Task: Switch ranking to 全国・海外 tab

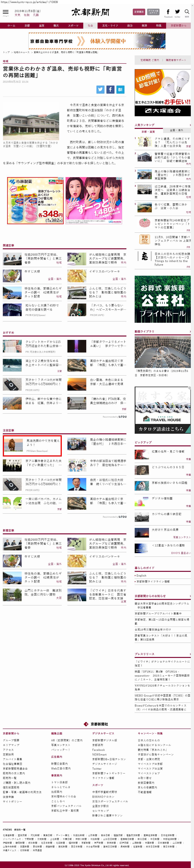Action: (x=176, y=130)
